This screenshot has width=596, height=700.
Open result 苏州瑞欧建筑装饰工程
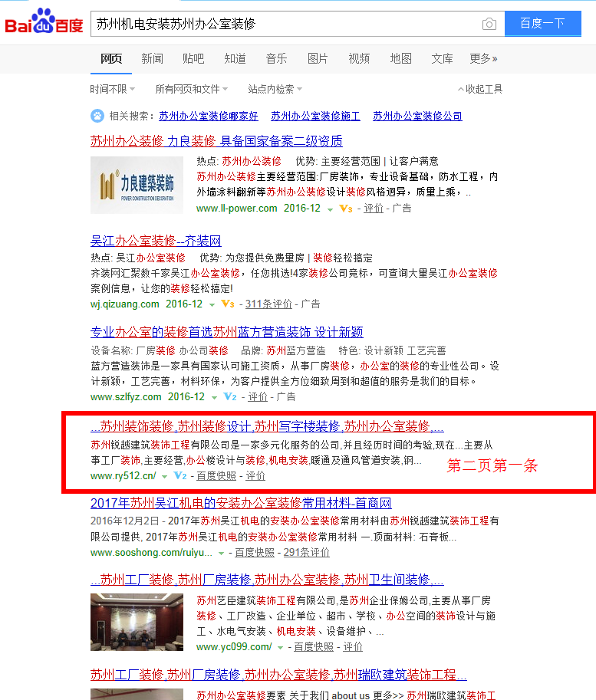click(278, 675)
